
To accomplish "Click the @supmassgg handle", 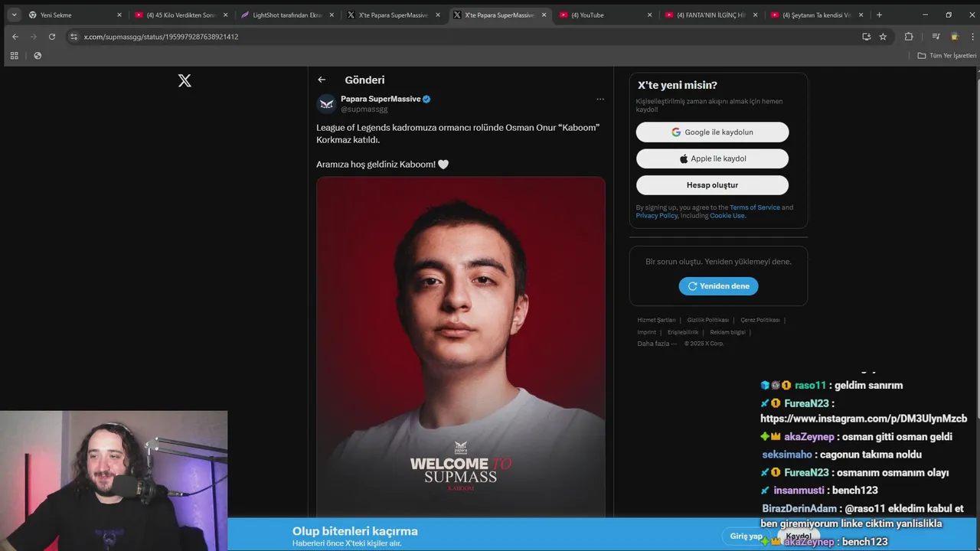I will [364, 109].
